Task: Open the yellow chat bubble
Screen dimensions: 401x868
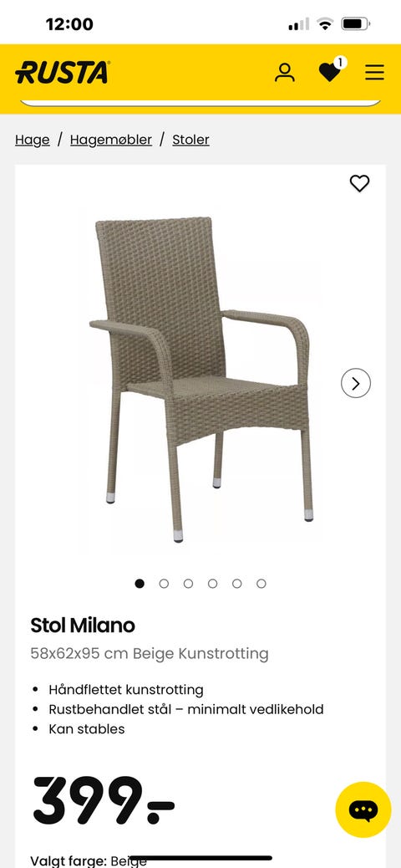Action: (x=363, y=809)
